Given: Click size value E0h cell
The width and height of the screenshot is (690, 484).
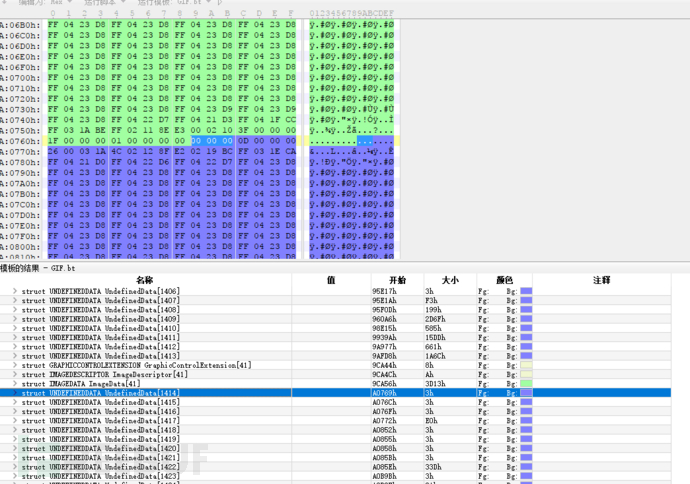Looking at the screenshot, I should point(431,420).
